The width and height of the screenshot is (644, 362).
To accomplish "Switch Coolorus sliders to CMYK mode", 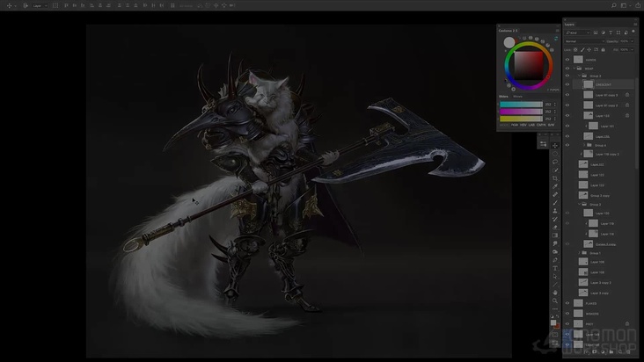I will [541, 125].
